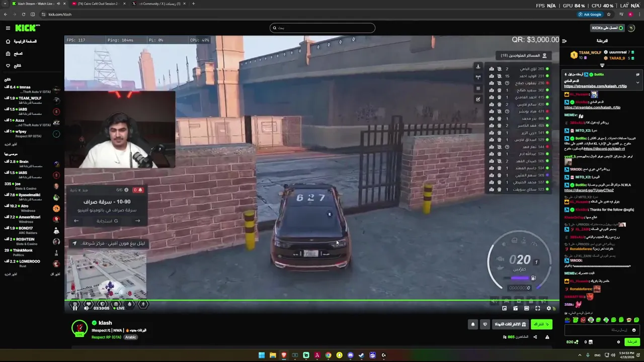This screenshot has height=362, width=644.
Task: Click the Gift subscriptions button
Action: 510,324
